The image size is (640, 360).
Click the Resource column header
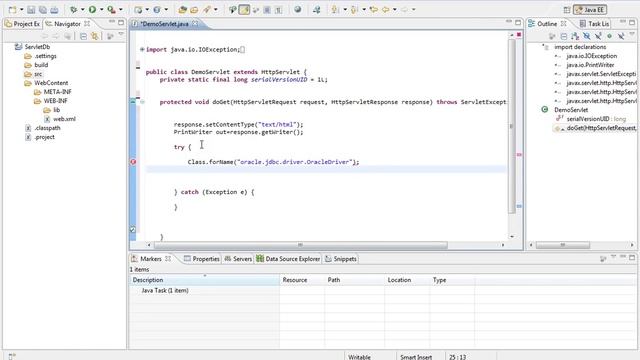[x=302, y=280]
